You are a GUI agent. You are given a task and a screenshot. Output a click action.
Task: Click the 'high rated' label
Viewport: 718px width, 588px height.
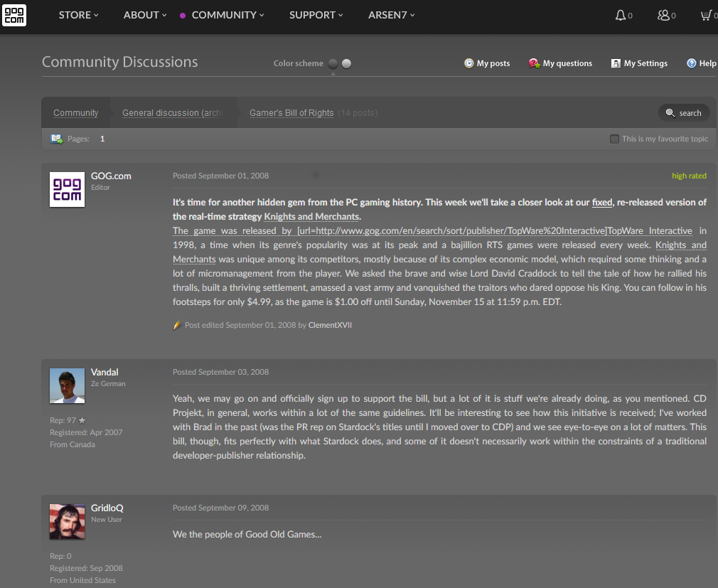point(689,176)
